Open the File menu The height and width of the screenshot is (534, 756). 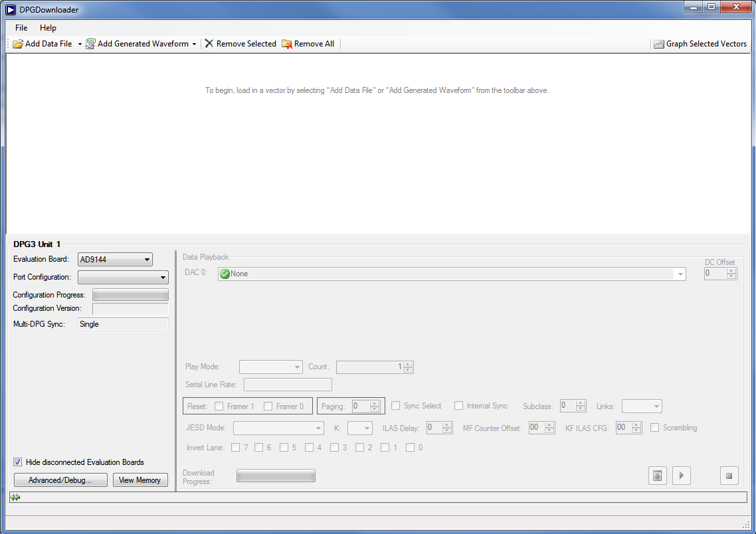click(21, 28)
